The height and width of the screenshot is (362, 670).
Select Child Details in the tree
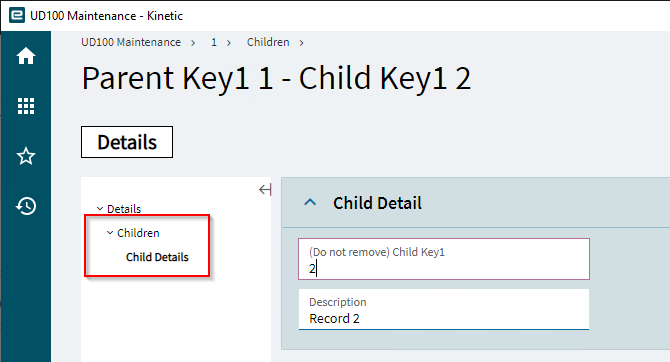coord(157,257)
